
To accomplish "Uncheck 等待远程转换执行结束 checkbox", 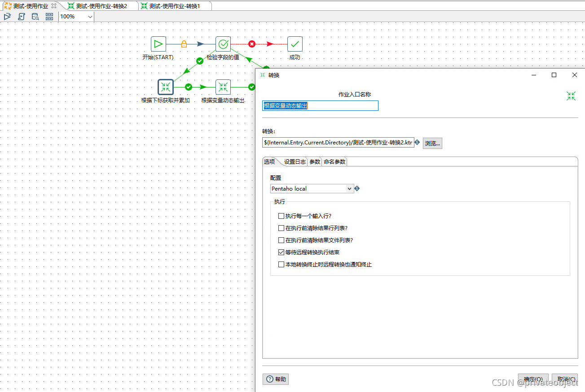I will (x=281, y=252).
